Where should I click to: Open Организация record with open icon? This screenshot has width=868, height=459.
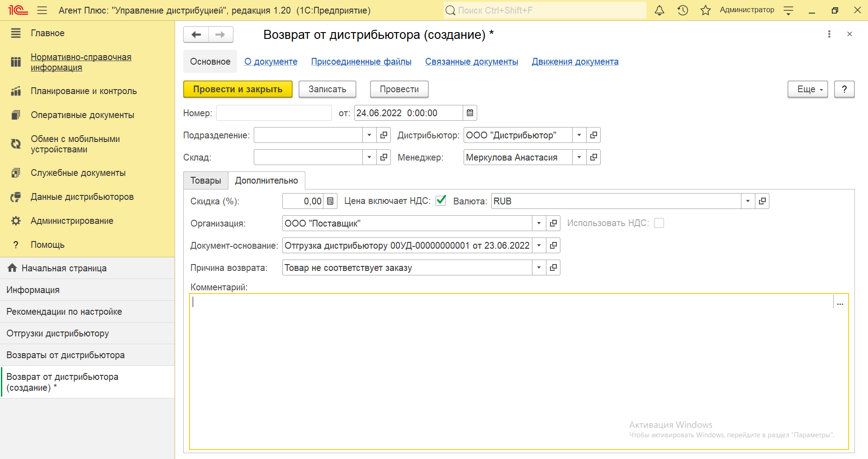553,223
